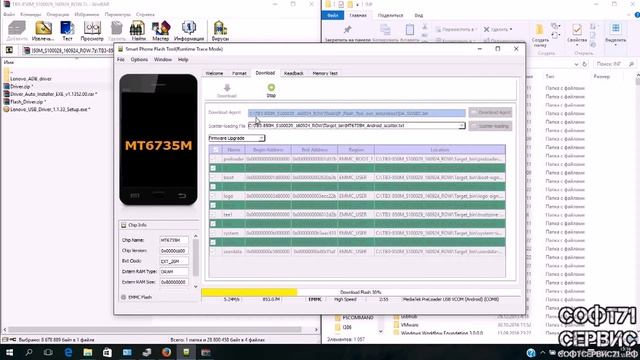Show archive Информация in WinRAR
Screen dimensions: 640x360
coord(189,29)
